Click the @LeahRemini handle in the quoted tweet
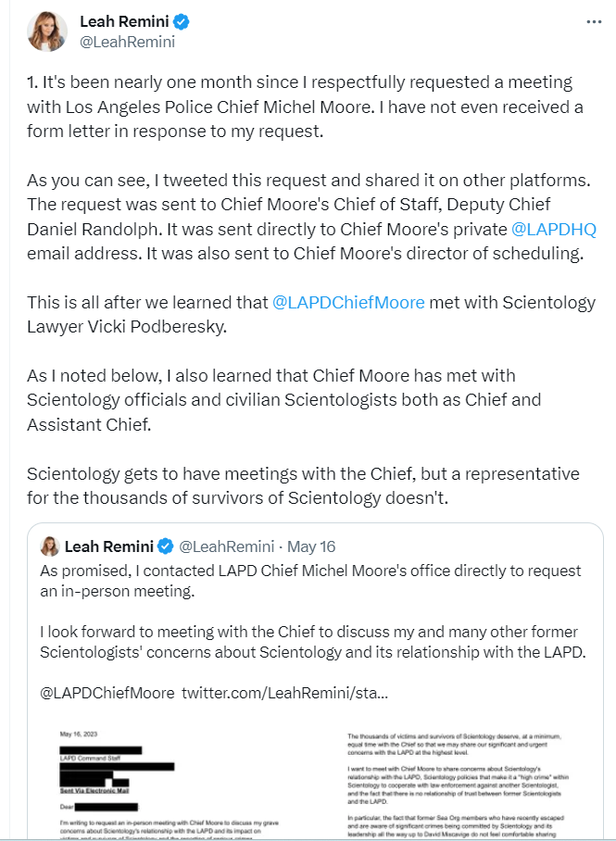Screen dimensions: 616x841 226,546
